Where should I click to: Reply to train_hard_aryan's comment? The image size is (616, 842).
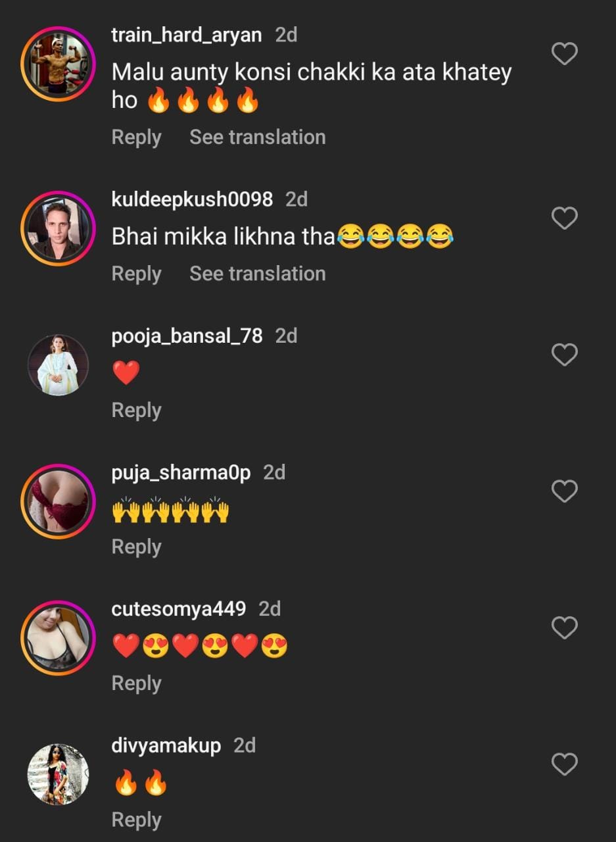click(136, 137)
